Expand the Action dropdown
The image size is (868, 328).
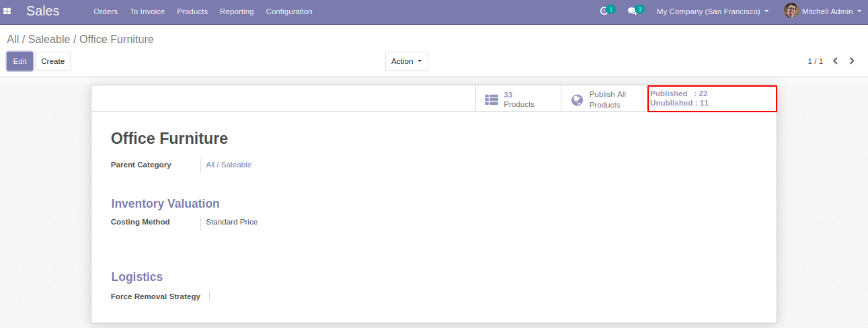[x=407, y=61]
